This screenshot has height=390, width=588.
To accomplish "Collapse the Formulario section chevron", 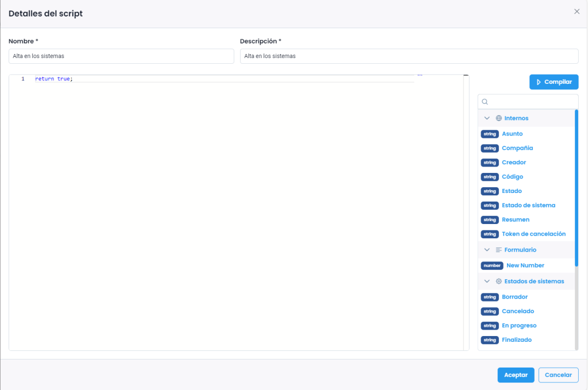I will 486,250.
